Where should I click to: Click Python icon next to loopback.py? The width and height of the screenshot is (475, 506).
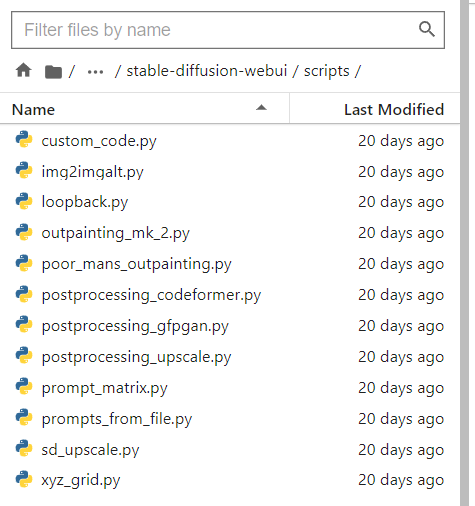pos(24,201)
